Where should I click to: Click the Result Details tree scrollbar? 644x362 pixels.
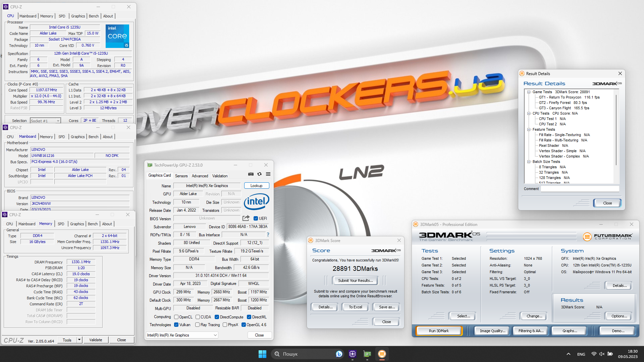tap(616, 131)
